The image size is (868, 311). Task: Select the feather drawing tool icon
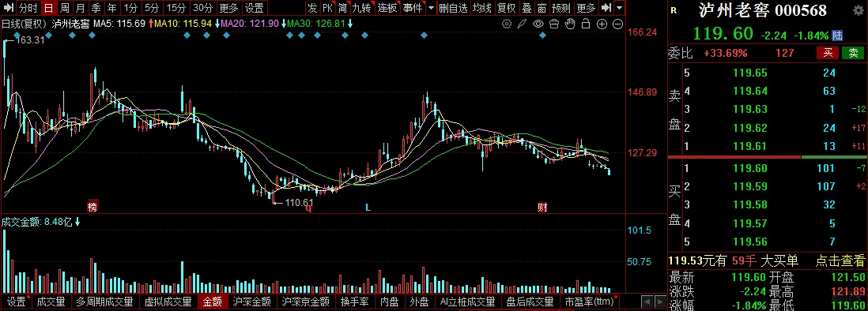click(522, 24)
